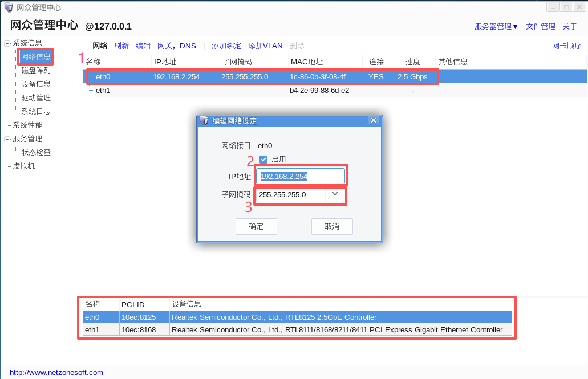Click the YES connection status cell

click(x=376, y=76)
